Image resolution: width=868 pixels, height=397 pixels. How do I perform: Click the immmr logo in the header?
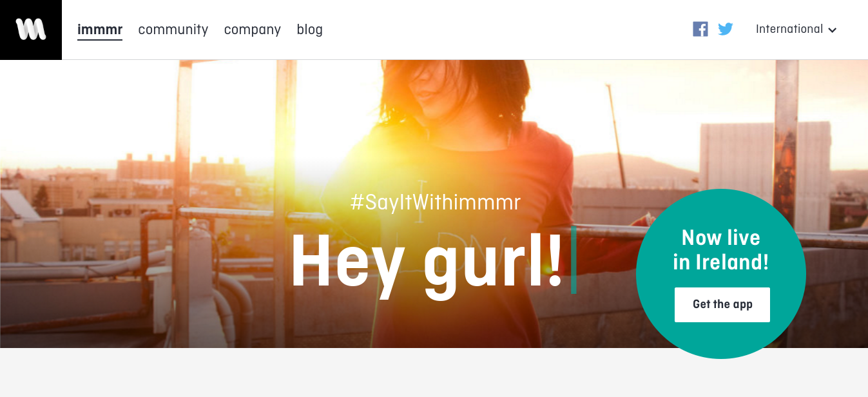[x=31, y=30]
